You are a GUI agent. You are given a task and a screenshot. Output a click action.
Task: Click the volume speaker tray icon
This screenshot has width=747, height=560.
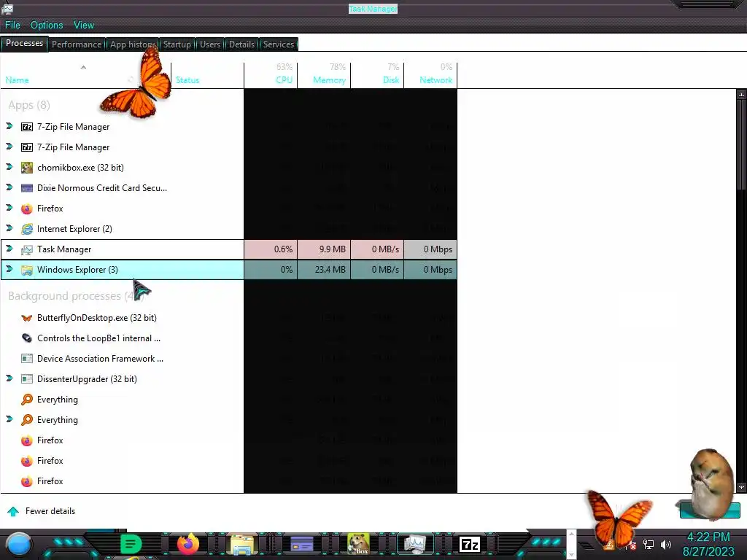[x=666, y=544]
